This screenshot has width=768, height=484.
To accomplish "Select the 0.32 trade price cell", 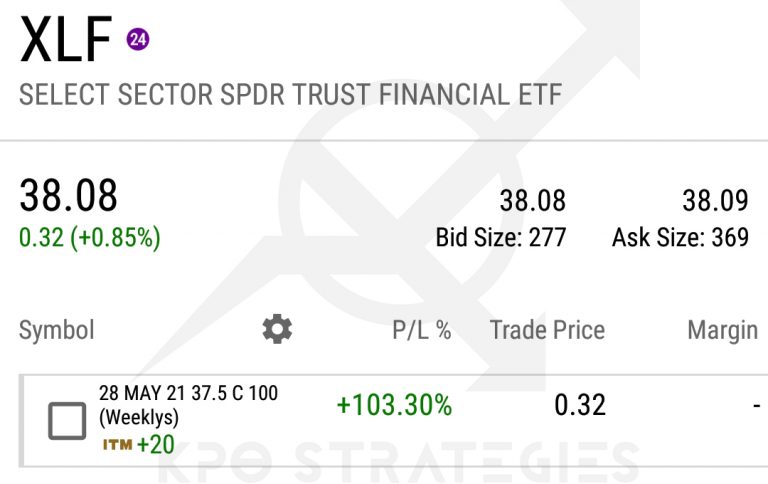I will pos(580,404).
